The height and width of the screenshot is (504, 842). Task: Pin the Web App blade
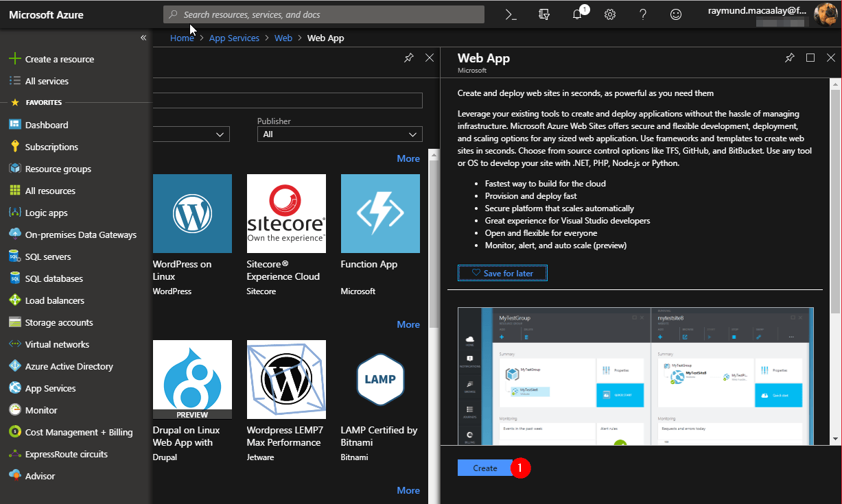click(790, 58)
